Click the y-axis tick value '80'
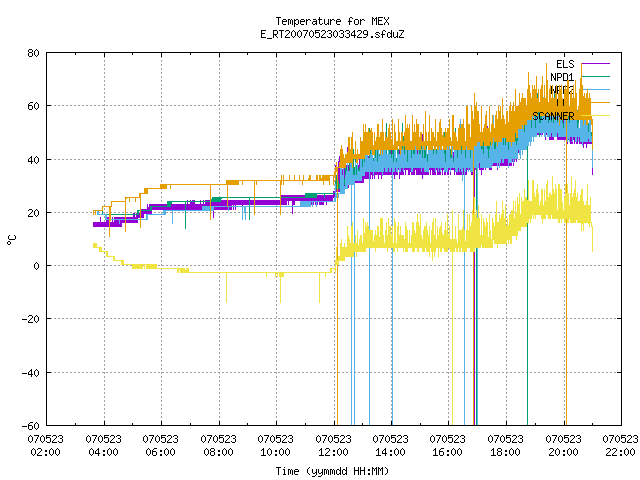Screen dimensions: 640x480 pyautogui.click(x=33, y=53)
